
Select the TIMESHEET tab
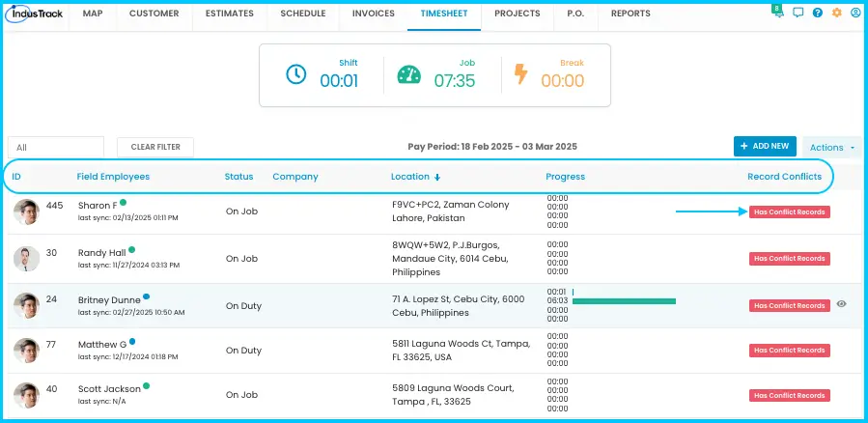444,14
